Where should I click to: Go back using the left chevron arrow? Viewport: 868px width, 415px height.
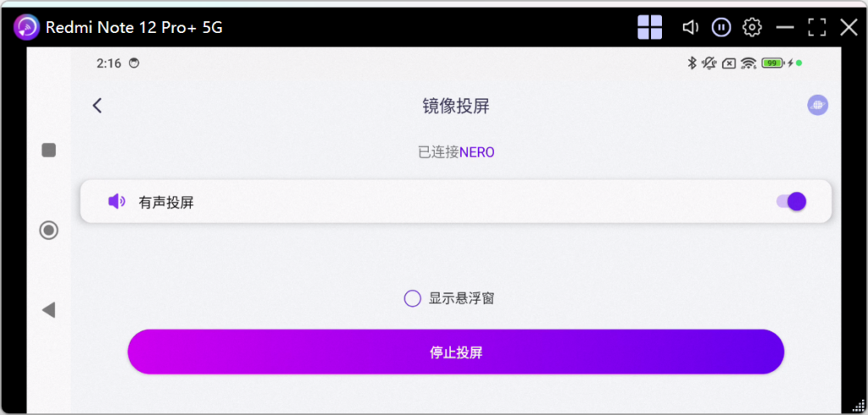click(x=97, y=105)
